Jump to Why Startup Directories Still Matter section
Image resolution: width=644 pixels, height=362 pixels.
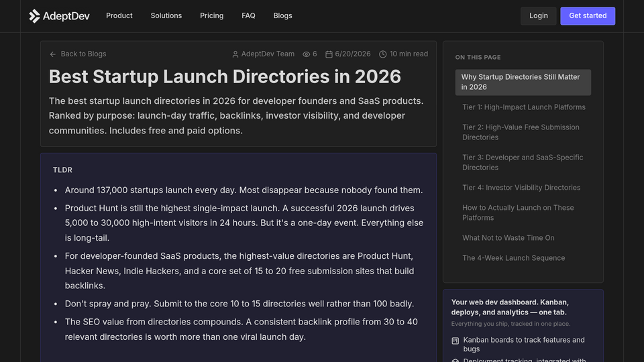(523, 82)
